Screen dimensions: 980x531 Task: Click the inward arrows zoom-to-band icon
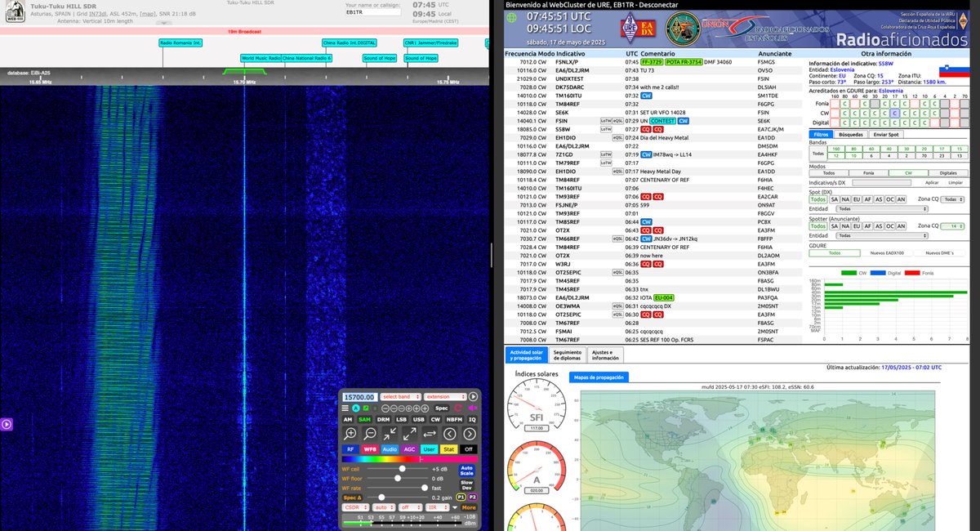tap(390, 434)
